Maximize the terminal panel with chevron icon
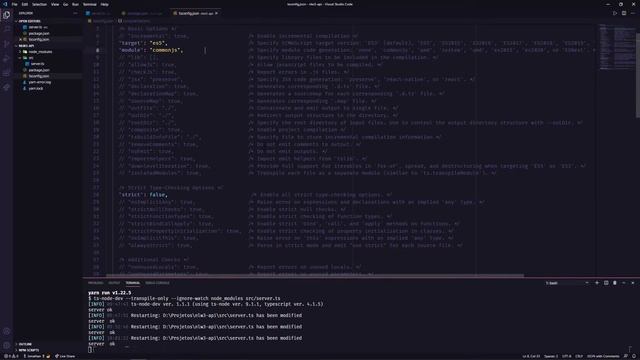The height and width of the screenshot is (360, 640). tap(624, 283)
